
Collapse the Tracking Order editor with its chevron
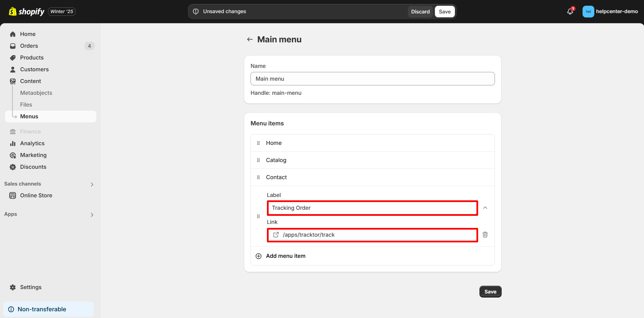pyautogui.click(x=485, y=208)
